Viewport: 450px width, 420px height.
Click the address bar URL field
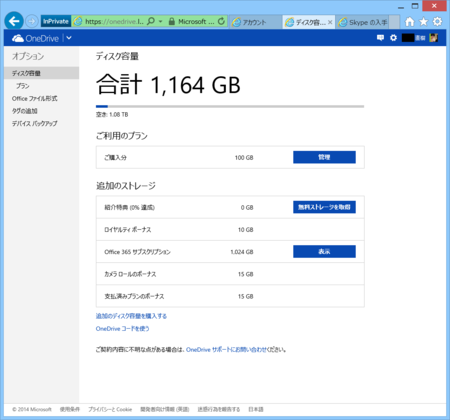[114, 22]
